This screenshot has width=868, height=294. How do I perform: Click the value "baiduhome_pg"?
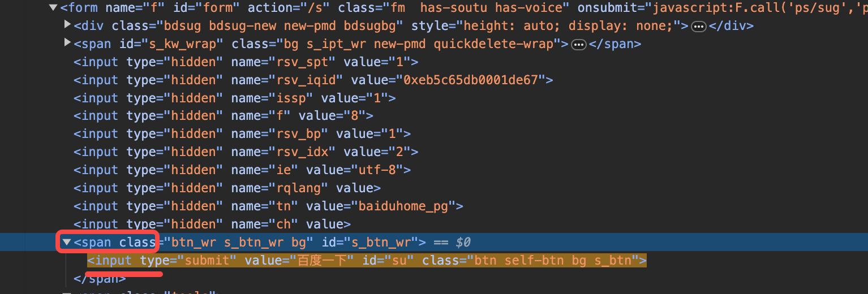(404, 206)
